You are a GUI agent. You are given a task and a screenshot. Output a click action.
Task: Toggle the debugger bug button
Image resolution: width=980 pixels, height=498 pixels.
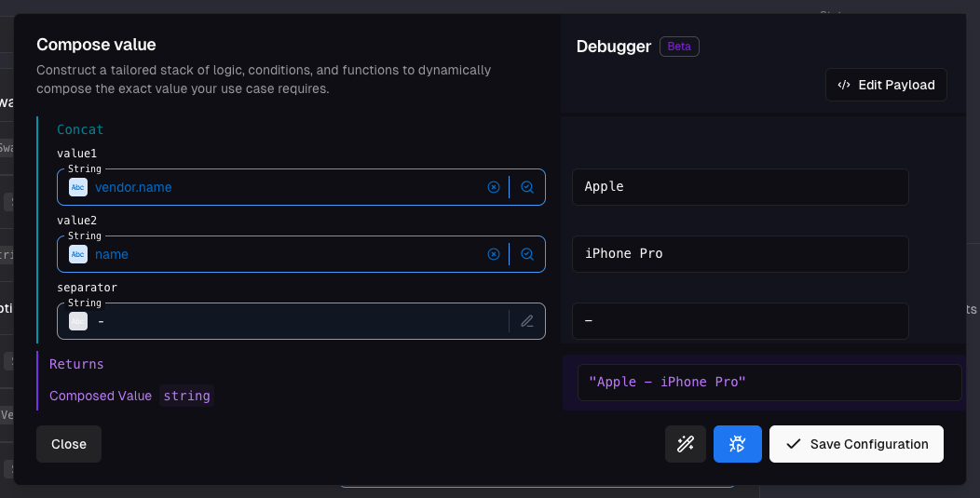(738, 444)
